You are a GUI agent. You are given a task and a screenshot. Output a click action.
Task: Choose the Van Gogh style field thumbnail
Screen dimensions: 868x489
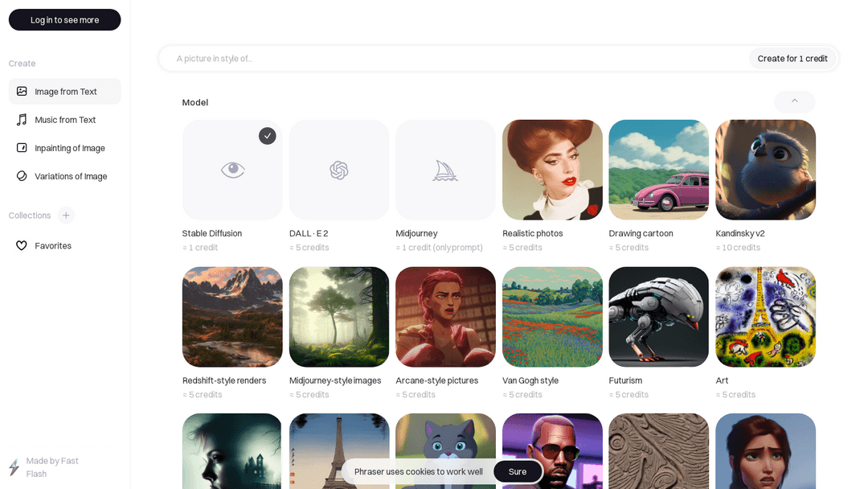point(552,317)
